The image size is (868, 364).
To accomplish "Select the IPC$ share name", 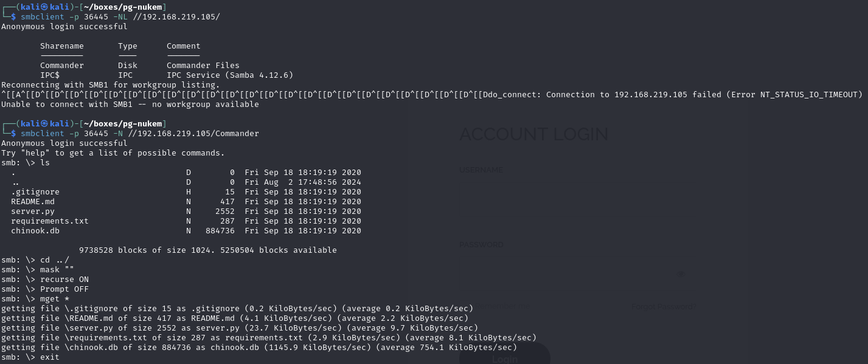I will (x=50, y=75).
